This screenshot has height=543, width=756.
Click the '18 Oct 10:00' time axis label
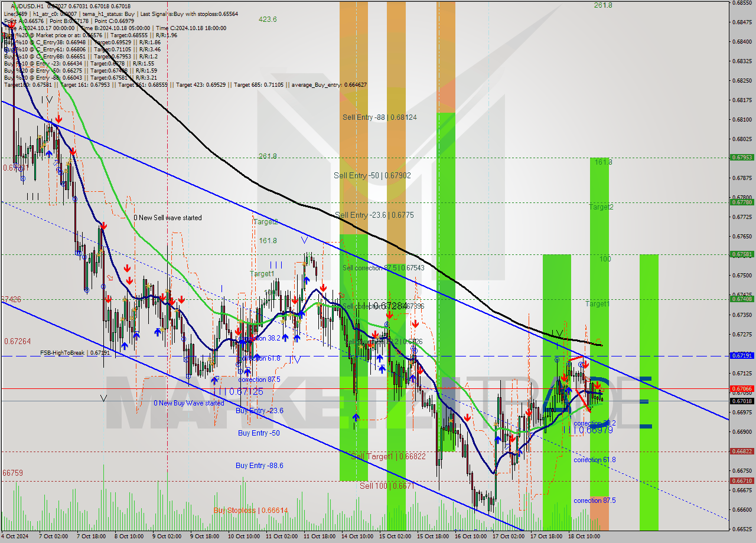tap(584, 537)
